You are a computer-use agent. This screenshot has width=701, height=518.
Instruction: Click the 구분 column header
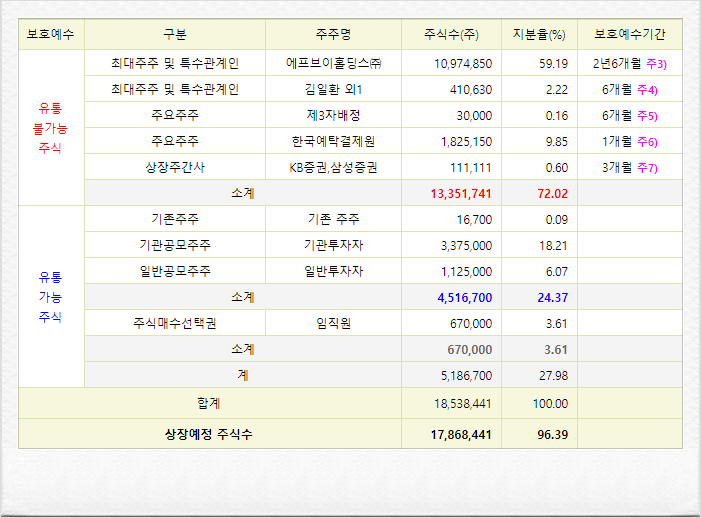(x=175, y=34)
